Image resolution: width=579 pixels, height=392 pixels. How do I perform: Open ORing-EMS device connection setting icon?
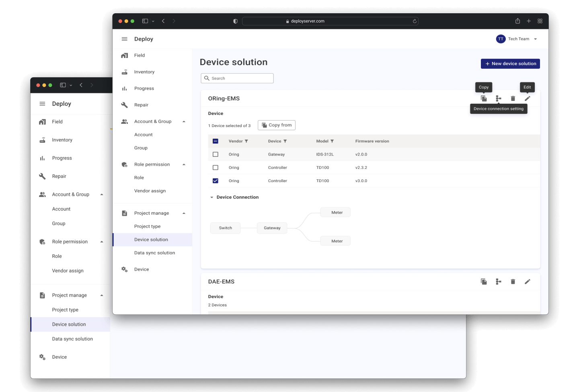(x=499, y=99)
